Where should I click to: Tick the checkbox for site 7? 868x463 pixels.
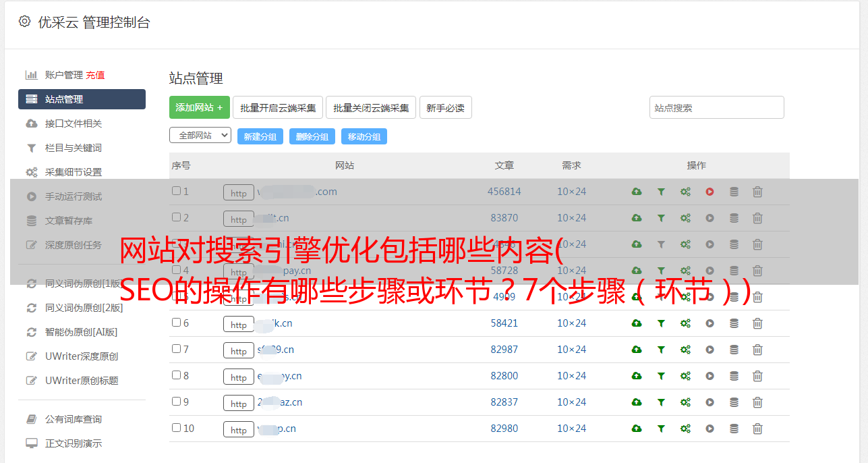[x=176, y=349]
